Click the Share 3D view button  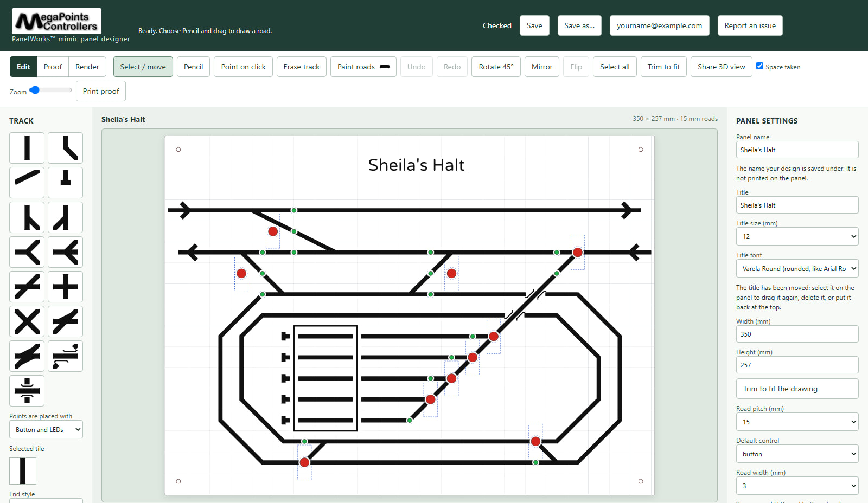pos(721,67)
